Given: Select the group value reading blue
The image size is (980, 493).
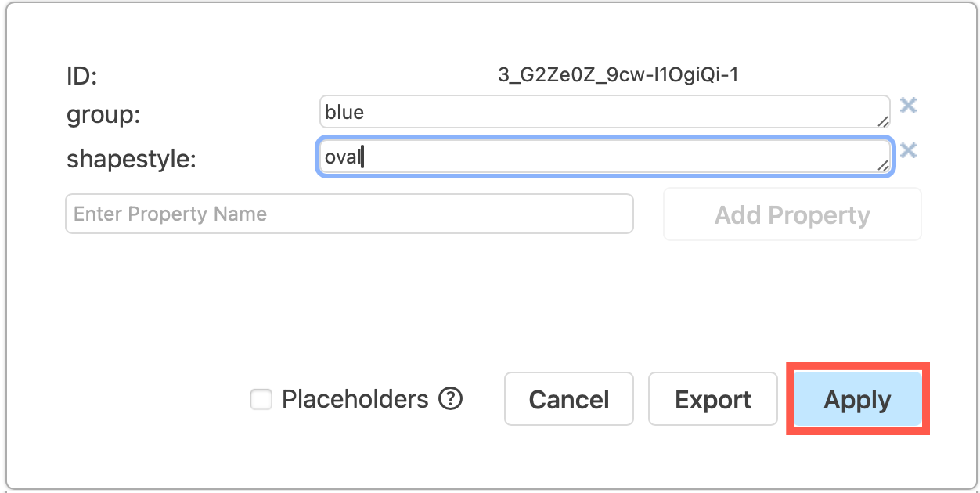Looking at the screenshot, I should [603, 111].
